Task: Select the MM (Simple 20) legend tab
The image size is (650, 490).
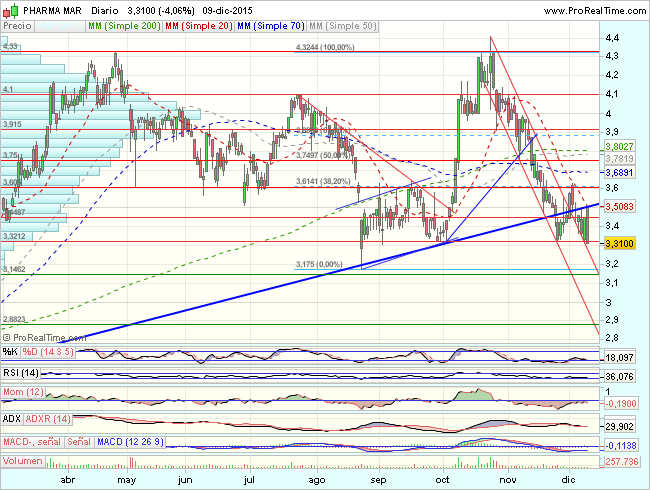Action: (199, 26)
